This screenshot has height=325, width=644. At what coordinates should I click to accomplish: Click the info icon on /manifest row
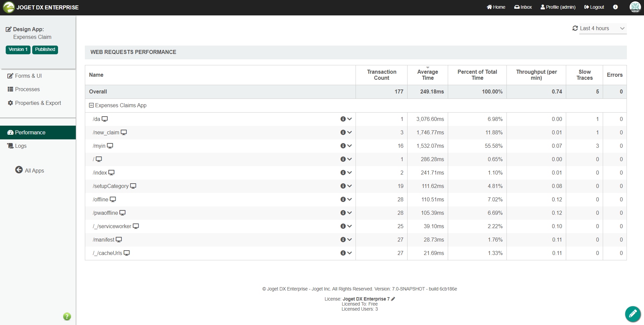click(x=343, y=240)
